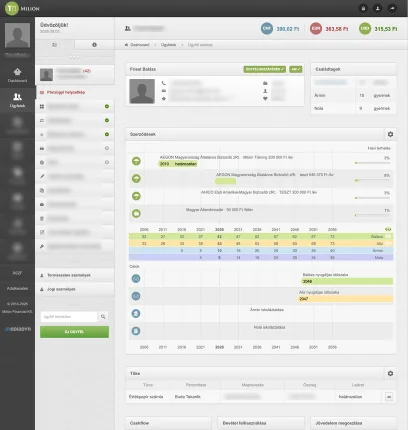Click the 8% havi terhelés progress bar

[x=372, y=180]
